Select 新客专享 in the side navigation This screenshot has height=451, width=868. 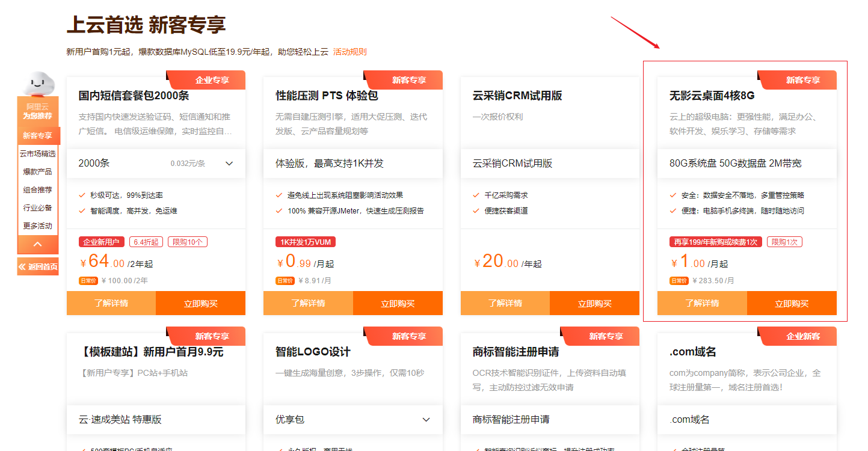point(37,136)
